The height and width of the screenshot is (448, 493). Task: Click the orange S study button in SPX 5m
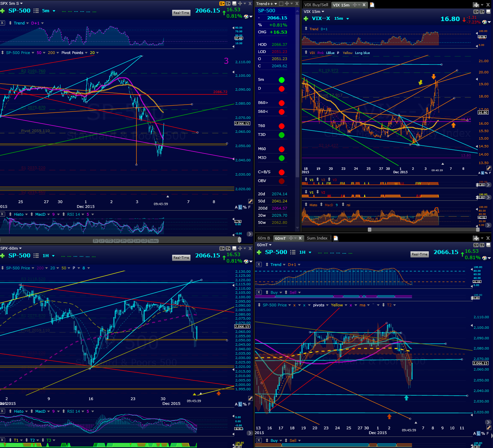point(222,4)
